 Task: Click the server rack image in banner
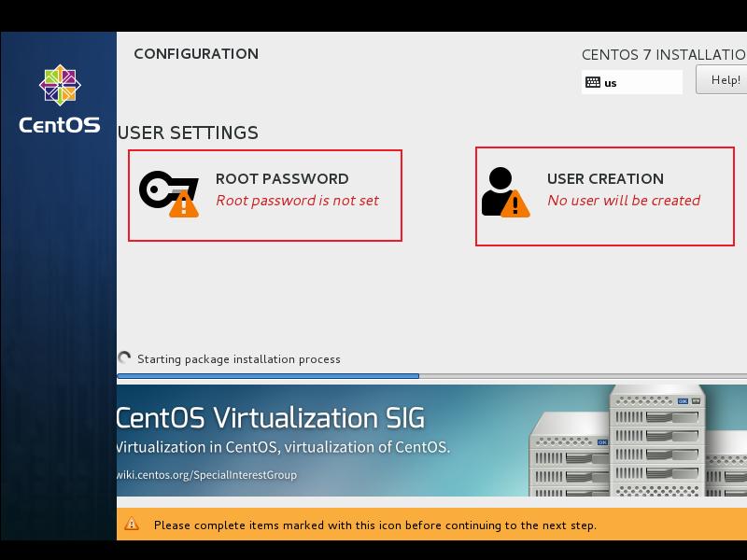click(635, 443)
